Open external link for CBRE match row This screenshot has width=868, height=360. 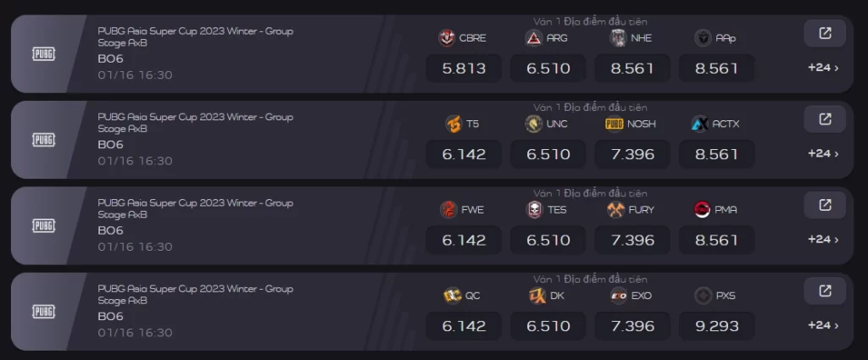click(x=824, y=33)
